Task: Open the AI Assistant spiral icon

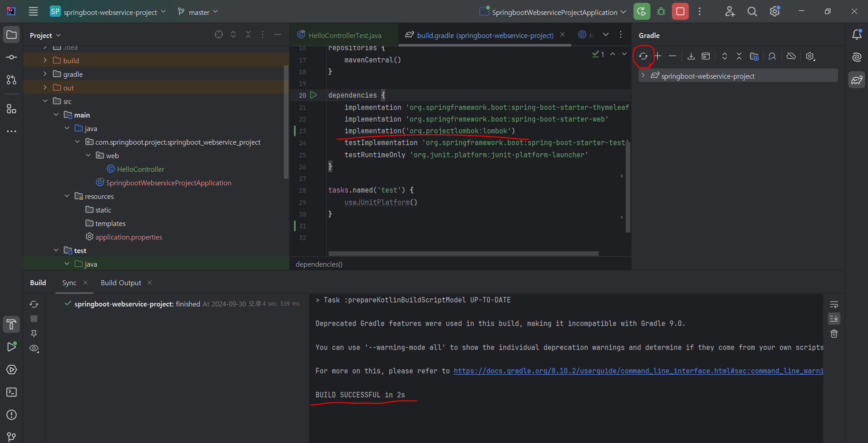Action: coord(857,57)
